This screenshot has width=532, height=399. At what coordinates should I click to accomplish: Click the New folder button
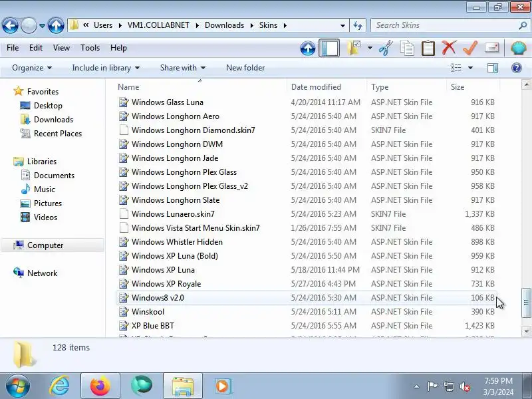(x=245, y=68)
